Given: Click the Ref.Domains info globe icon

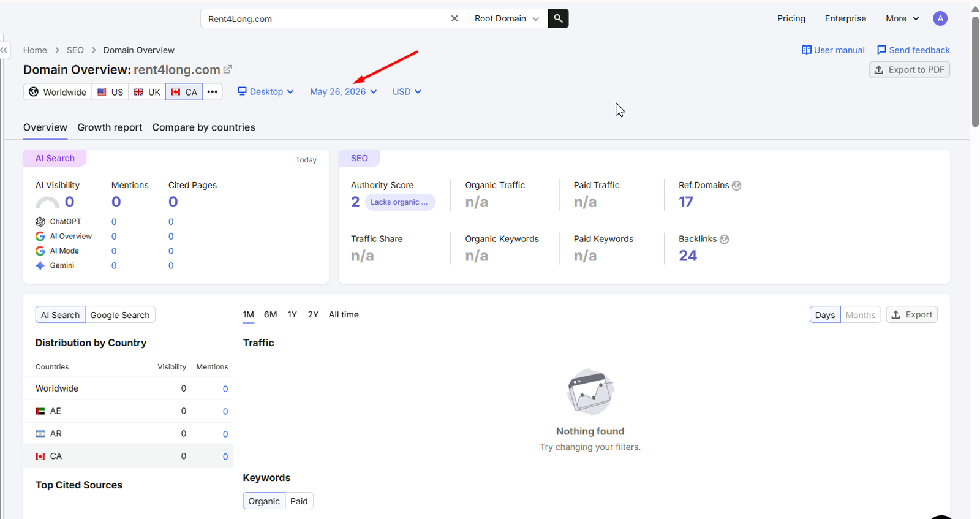Looking at the screenshot, I should (x=737, y=186).
